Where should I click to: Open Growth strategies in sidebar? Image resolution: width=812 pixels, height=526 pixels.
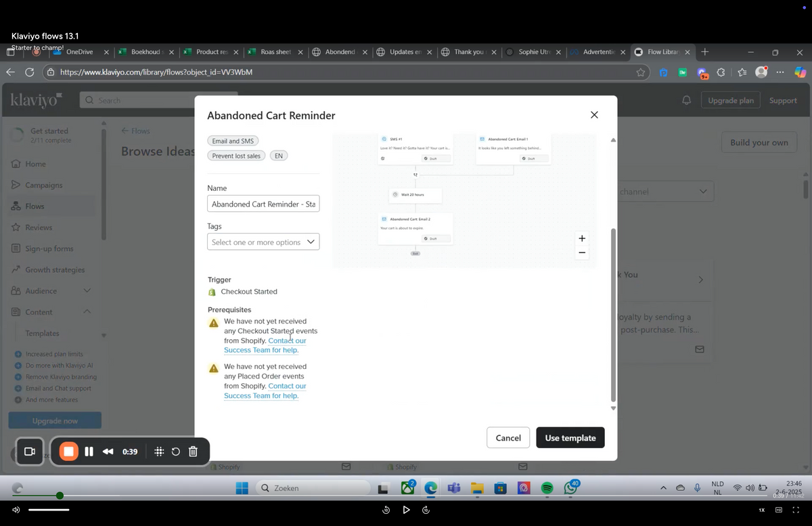[55, 269]
